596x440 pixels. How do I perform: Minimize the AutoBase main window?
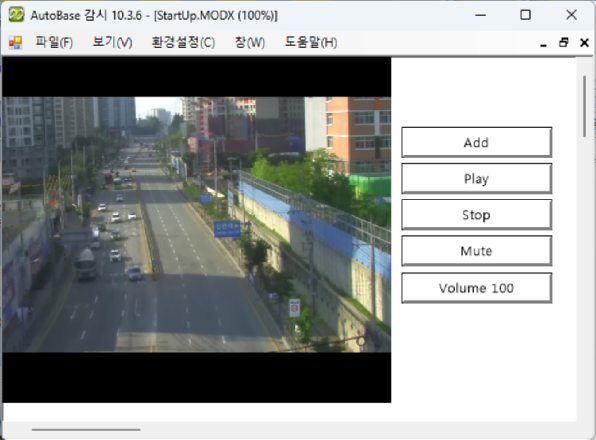pos(480,15)
